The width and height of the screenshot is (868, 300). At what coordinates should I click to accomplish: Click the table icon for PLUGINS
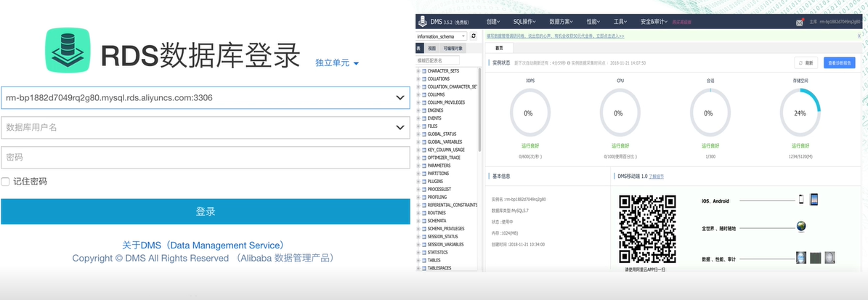tap(424, 182)
